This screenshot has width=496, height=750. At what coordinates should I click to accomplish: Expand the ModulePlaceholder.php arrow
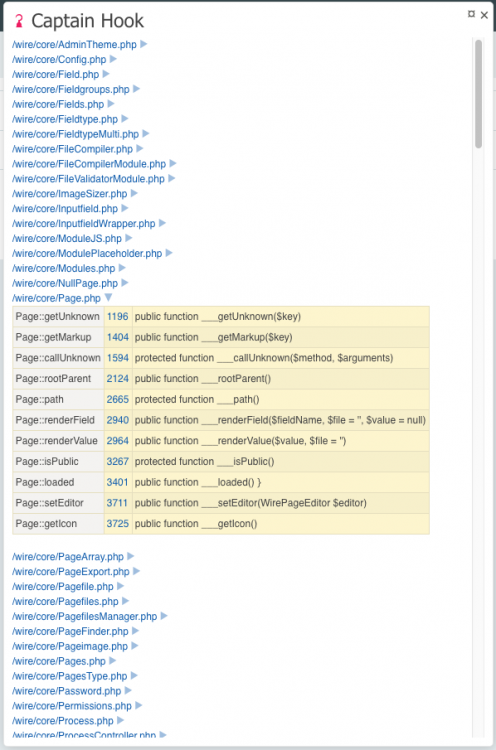(x=169, y=253)
